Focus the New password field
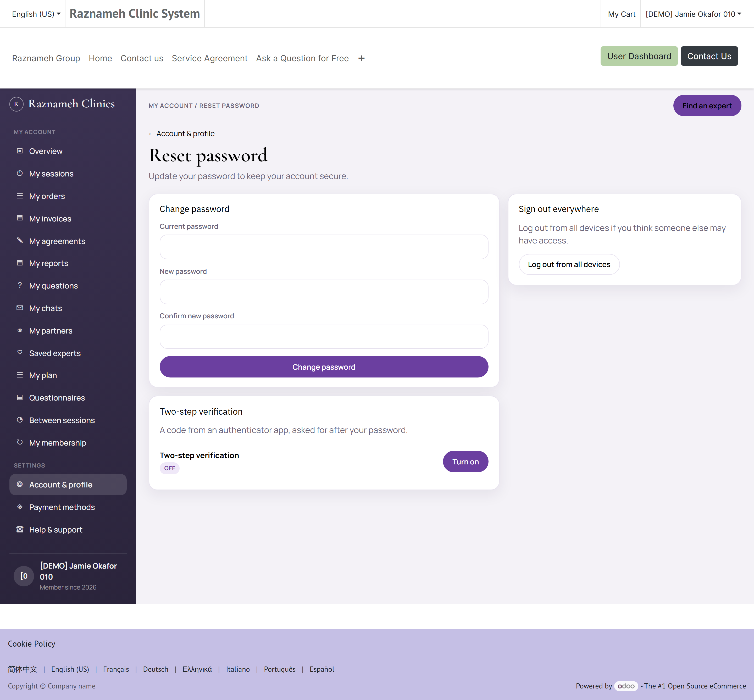Screen dimensions: 754x700 [x=324, y=292]
